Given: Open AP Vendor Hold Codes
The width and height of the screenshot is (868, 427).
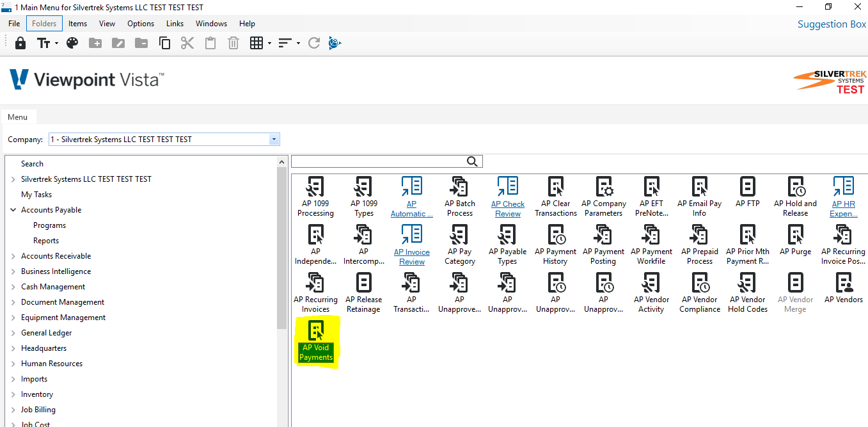Looking at the screenshot, I should click(748, 293).
